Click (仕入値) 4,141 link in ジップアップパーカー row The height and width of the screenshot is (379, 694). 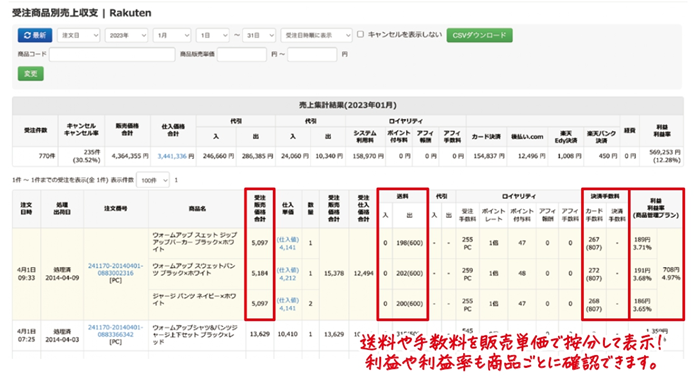[x=288, y=244]
